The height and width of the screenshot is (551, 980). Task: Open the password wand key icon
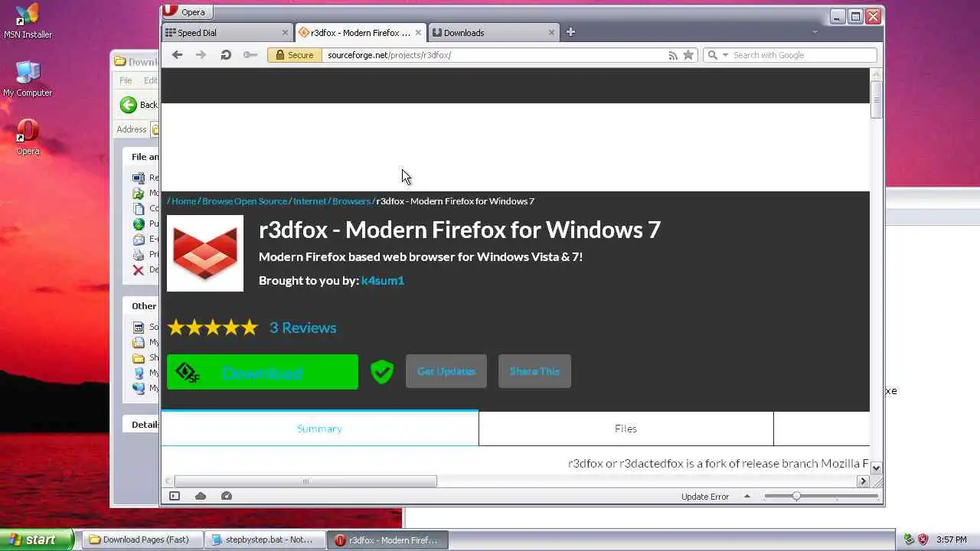[250, 55]
